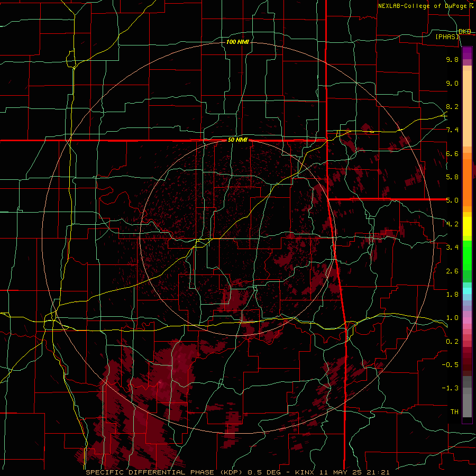The image size is (476, 476).
Task: Click the 5.8 value on the color scale
Action: (452, 177)
